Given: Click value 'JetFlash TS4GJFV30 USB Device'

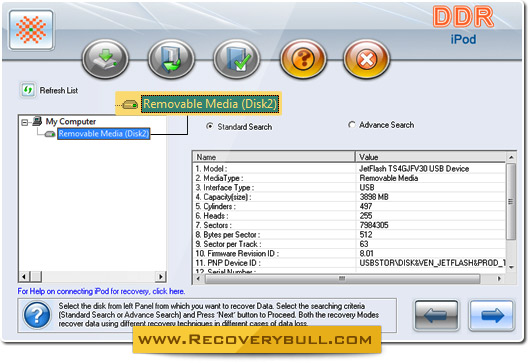Looking at the screenshot, I should click(414, 168).
